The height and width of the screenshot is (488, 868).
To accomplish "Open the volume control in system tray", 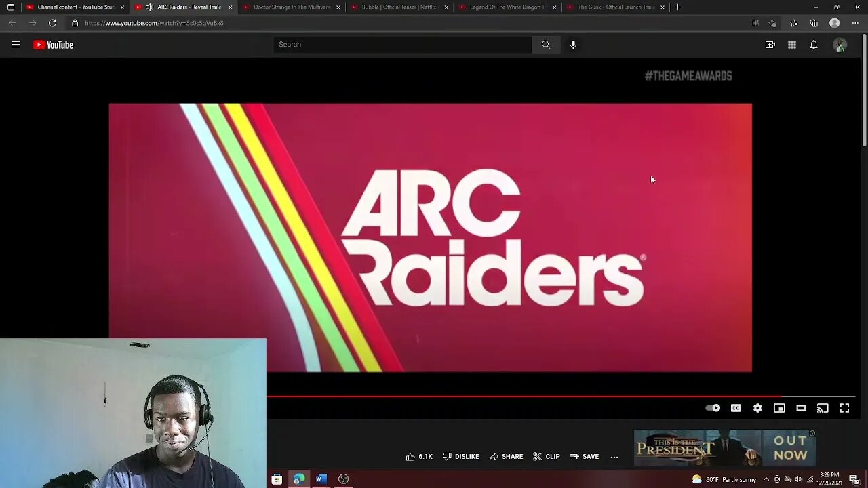I will click(x=798, y=479).
